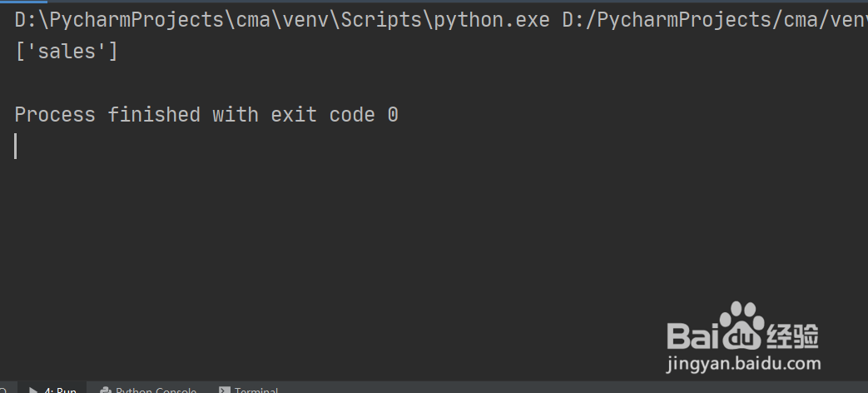This screenshot has height=393, width=868.
Task: Click the word 'sales' in the output
Action: [x=67, y=52]
